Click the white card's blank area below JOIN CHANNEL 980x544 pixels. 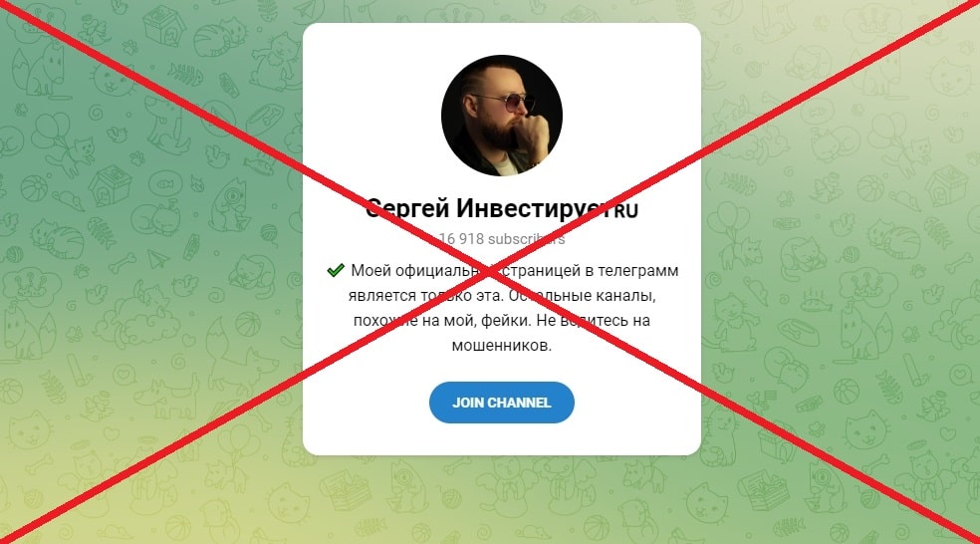[501, 439]
